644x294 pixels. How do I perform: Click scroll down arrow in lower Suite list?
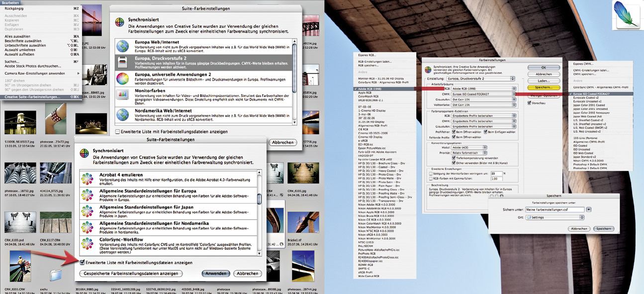pos(259,254)
